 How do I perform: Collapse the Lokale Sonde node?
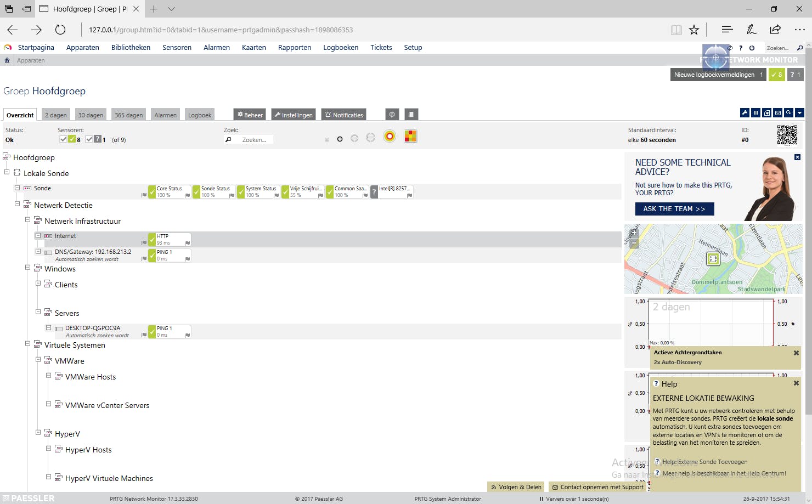point(7,172)
